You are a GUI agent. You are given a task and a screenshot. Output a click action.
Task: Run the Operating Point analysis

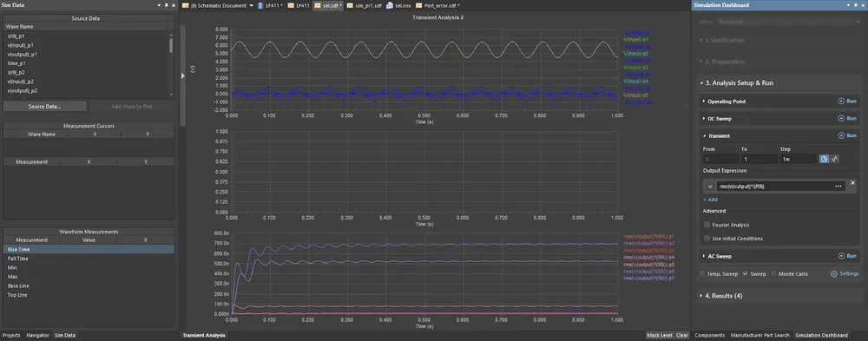[x=847, y=102]
